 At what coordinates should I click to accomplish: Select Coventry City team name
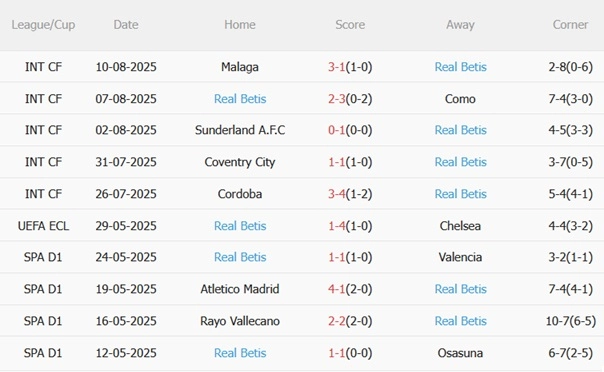coord(240,162)
